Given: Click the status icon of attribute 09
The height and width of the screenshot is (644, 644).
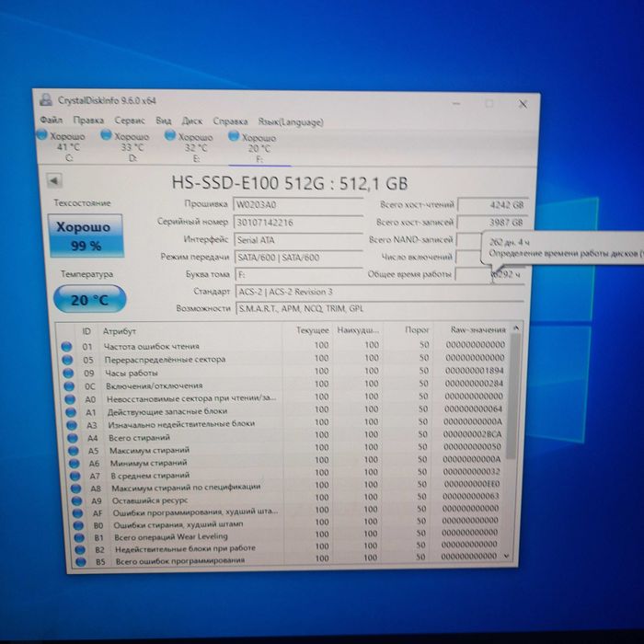Looking at the screenshot, I should (68, 373).
